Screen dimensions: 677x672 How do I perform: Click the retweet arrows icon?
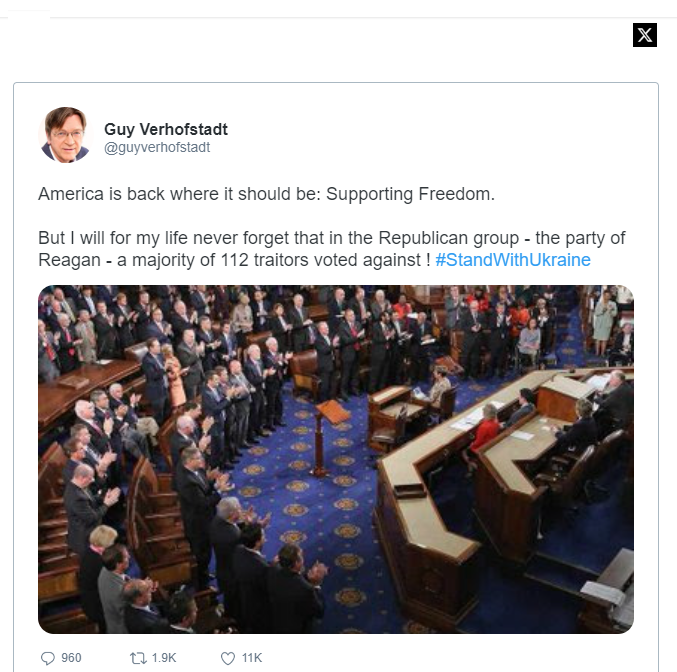click(x=138, y=658)
